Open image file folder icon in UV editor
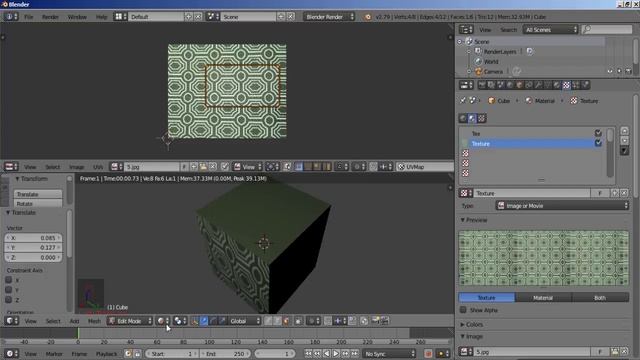This screenshot has height=360, width=640. pyautogui.click(x=203, y=167)
